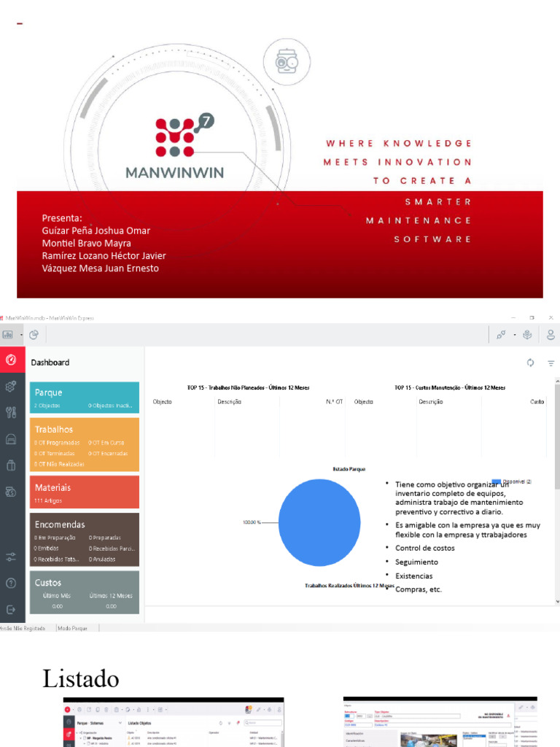The image size is (560, 747).
Task: Click '2 Objectos' in Parque tile
Action: click(x=47, y=406)
